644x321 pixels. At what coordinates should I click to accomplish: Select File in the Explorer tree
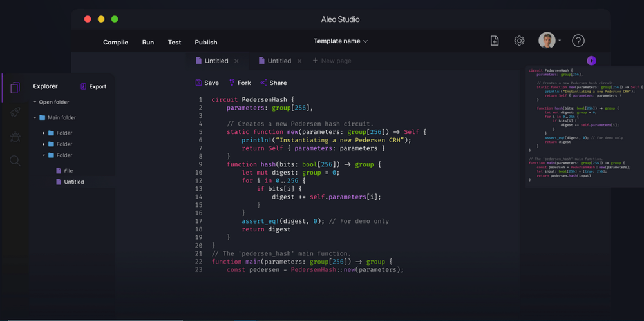pos(68,171)
